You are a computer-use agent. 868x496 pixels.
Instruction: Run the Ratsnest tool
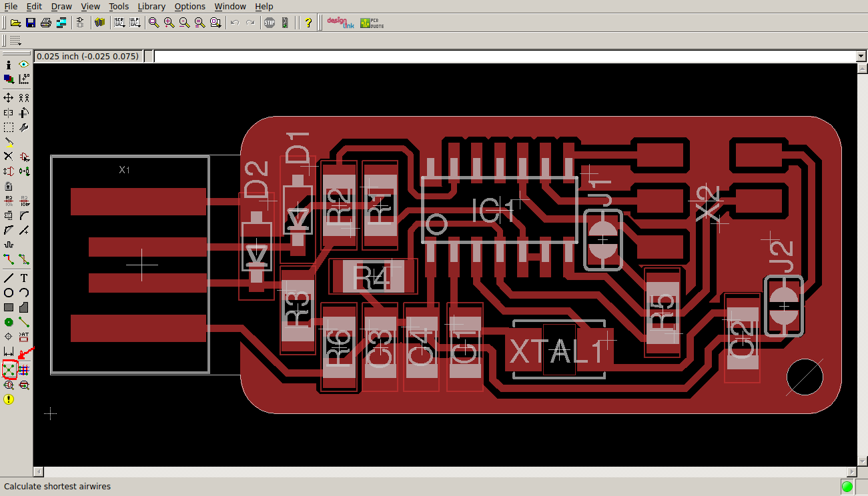pyautogui.click(x=9, y=369)
